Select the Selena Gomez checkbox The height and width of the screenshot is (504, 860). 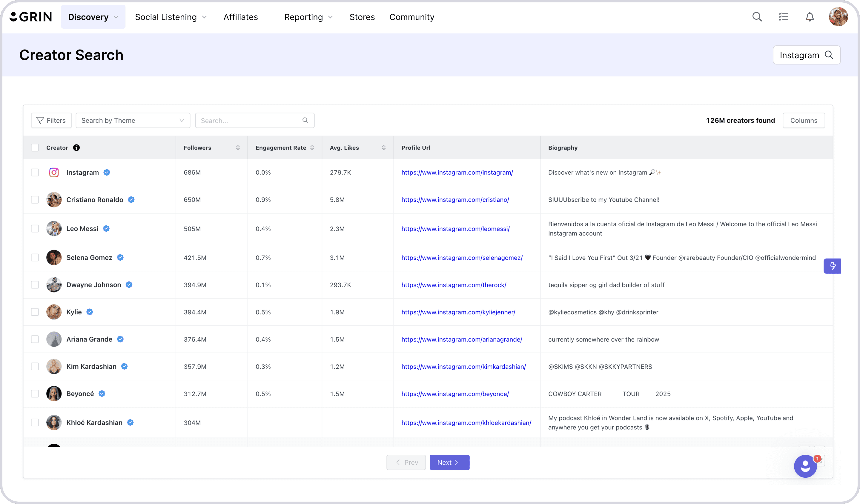pos(35,258)
